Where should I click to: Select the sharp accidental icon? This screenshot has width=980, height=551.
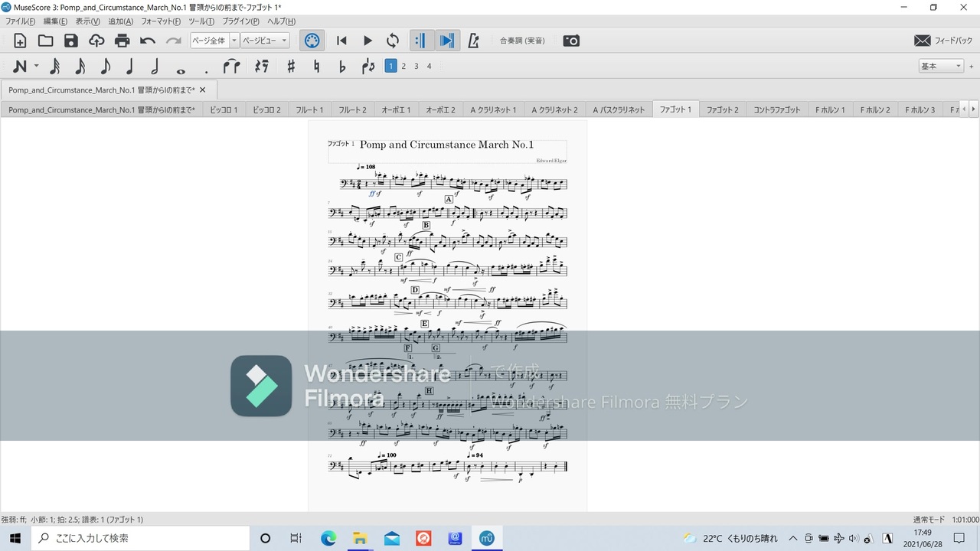click(x=291, y=67)
